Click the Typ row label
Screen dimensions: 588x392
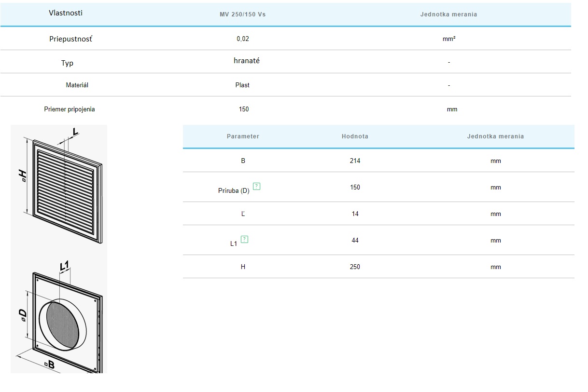click(x=67, y=63)
